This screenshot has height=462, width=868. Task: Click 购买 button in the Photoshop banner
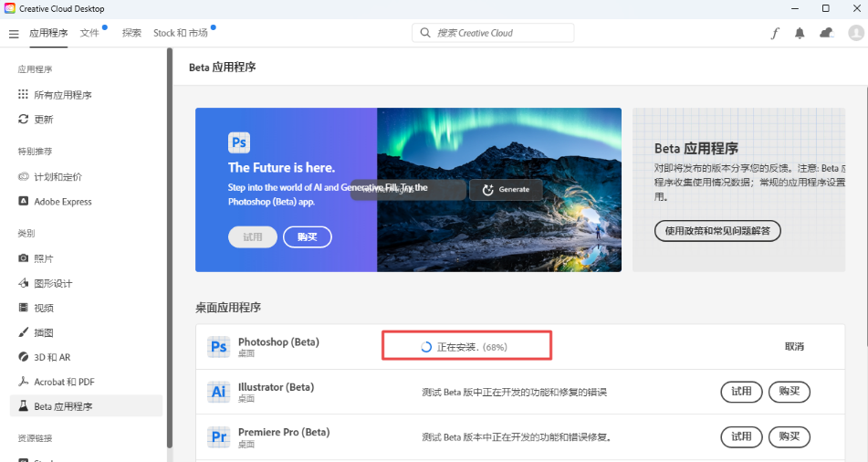coord(307,237)
